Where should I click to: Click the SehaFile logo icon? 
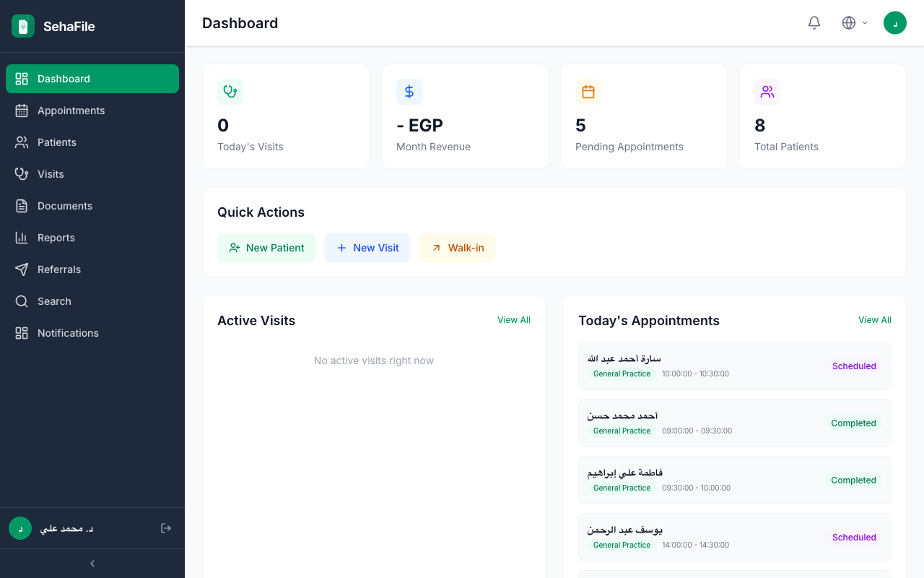[x=23, y=26]
